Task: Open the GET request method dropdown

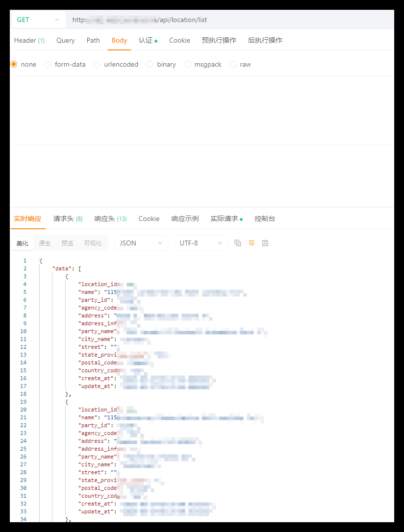Action: coord(37,20)
